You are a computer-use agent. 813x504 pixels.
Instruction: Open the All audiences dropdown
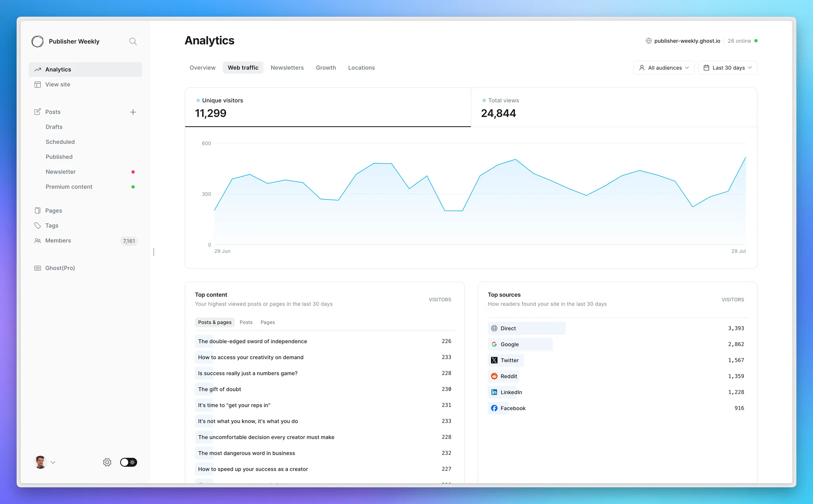coord(664,67)
